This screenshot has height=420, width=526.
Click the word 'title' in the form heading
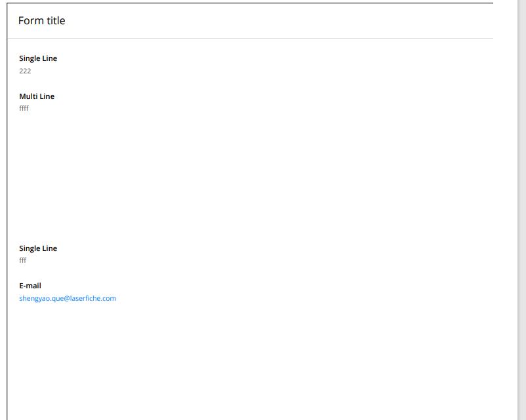point(56,20)
